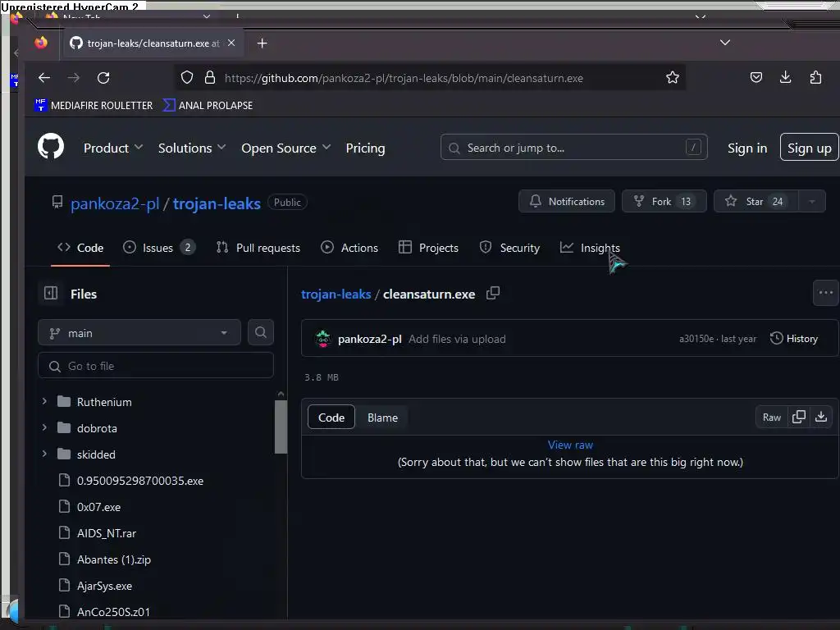840x630 pixels.
Task: Expand the dobrota folder
Action: coord(44,427)
